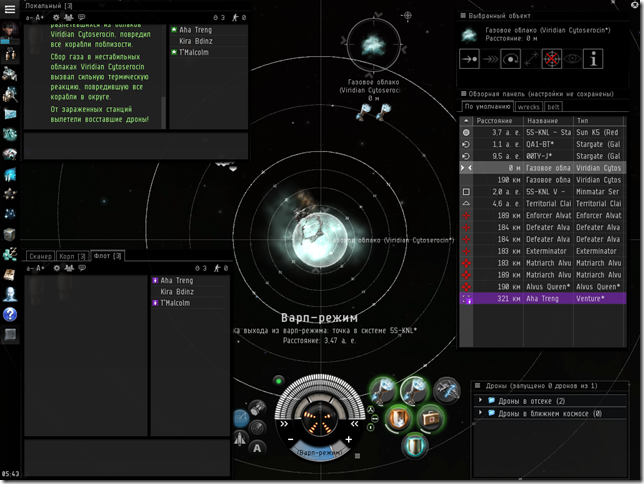Open Local chat settings gear
Screen dimensions: 644x484
[56, 17]
